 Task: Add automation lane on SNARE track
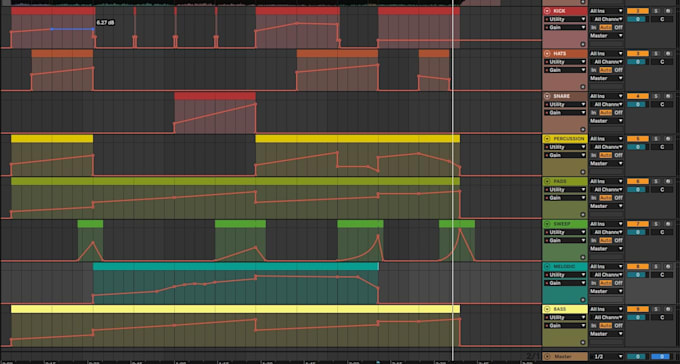tap(583, 129)
